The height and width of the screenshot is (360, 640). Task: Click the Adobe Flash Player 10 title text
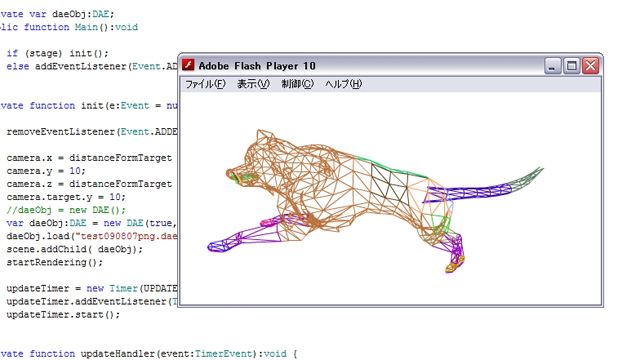click(257, 66)
